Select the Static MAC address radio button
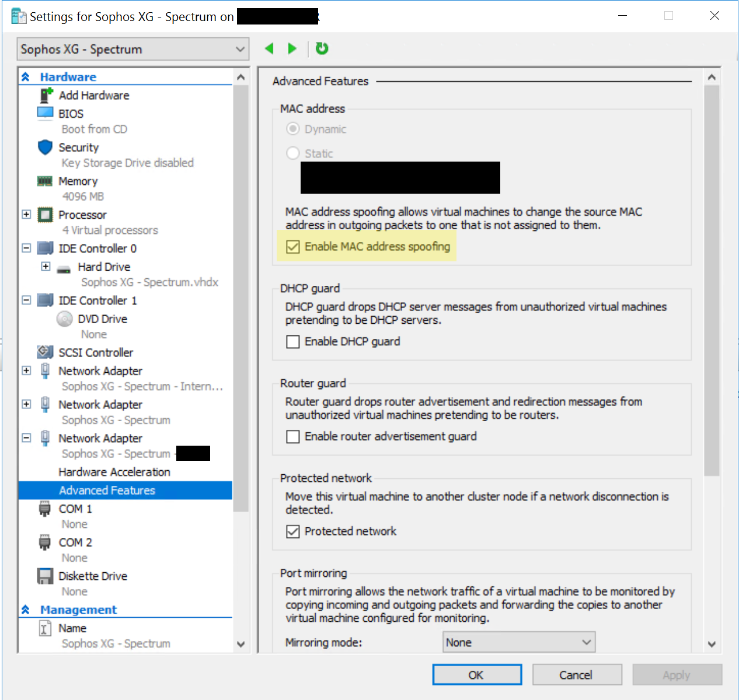 (293, 153)
